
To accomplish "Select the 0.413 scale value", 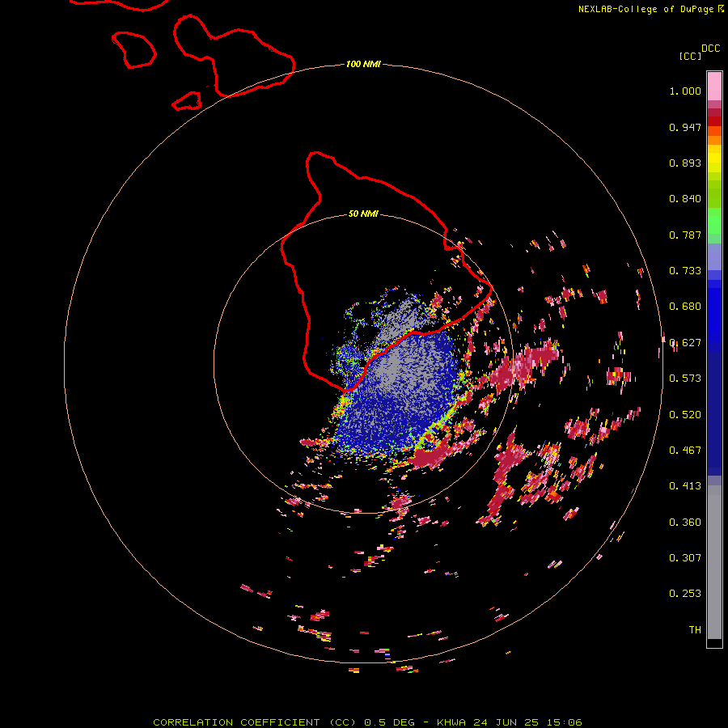I will click(685, 486).
